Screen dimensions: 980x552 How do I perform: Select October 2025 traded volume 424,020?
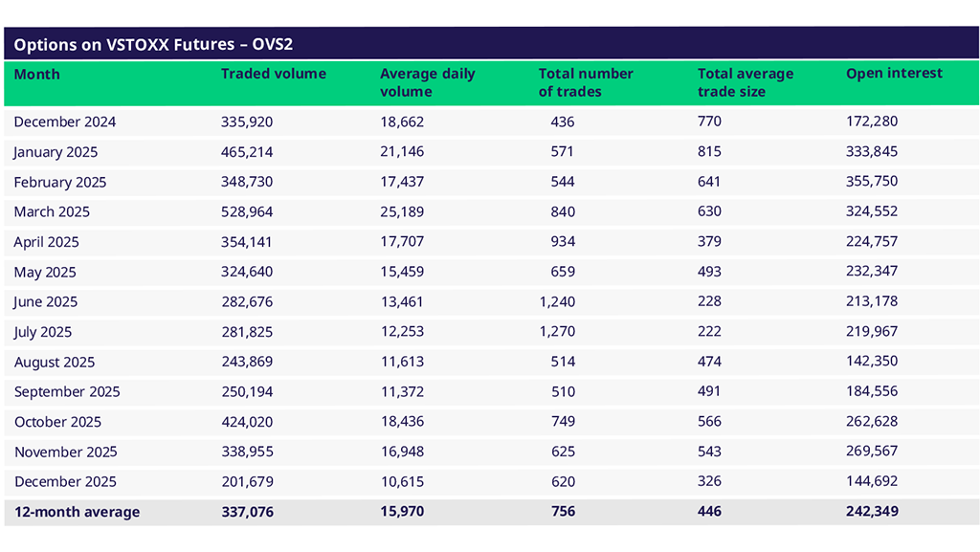[247, 422]
